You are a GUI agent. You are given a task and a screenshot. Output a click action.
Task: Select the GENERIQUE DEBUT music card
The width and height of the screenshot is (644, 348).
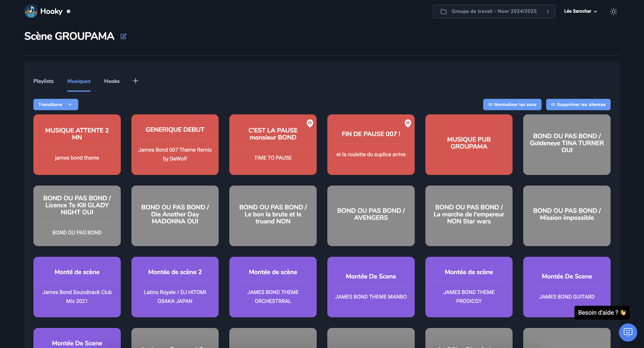point(175,144)
